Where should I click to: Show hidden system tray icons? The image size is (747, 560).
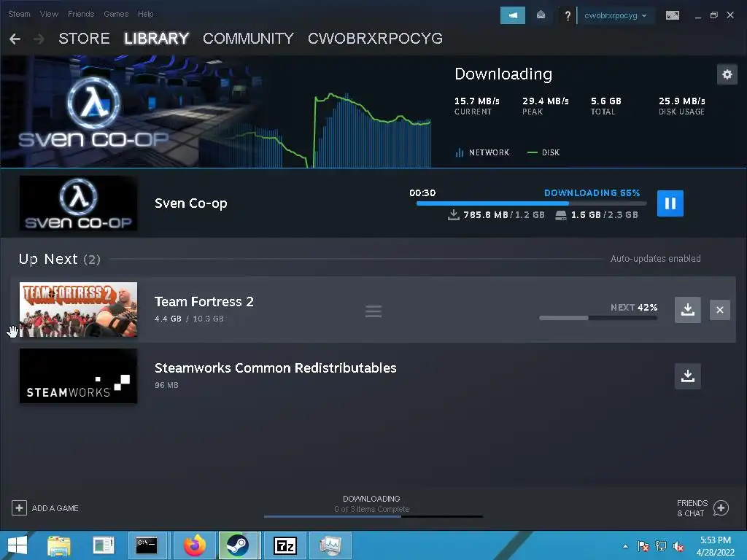625,546
